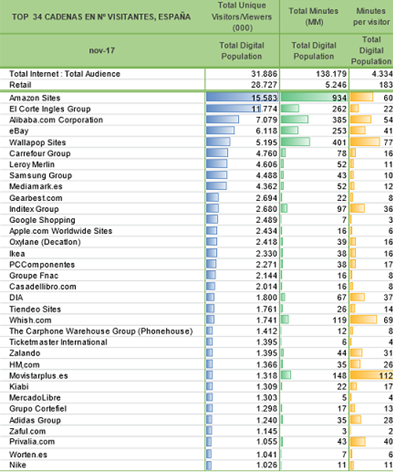This screenshot has width=393, height=472.
Task: Click the TOP 34 CADENAS title cell
Action: coord(102,17)
